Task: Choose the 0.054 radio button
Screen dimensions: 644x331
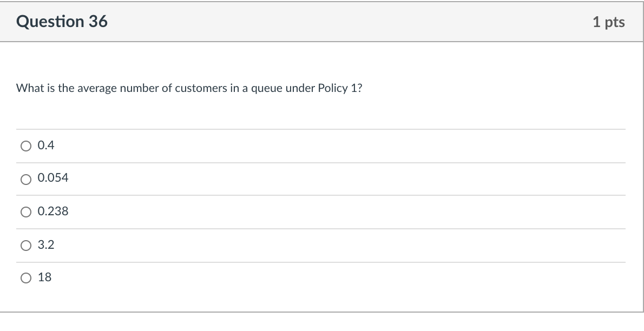Action: (26, 180)
